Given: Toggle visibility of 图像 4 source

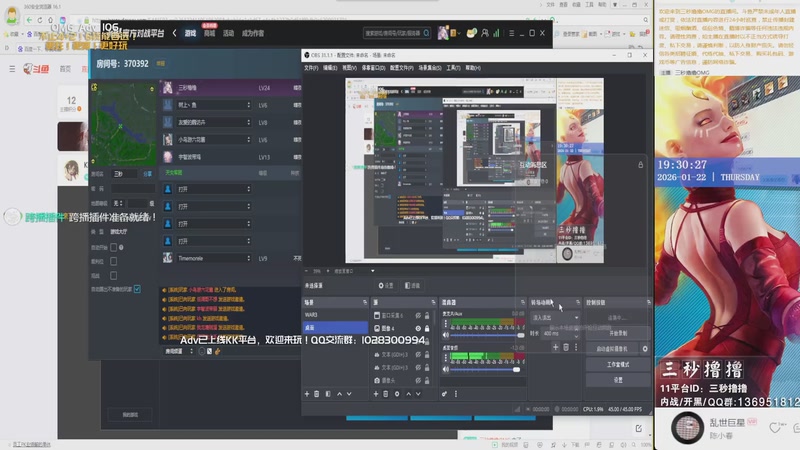Looking at the screenshot, I should point(418,329).
